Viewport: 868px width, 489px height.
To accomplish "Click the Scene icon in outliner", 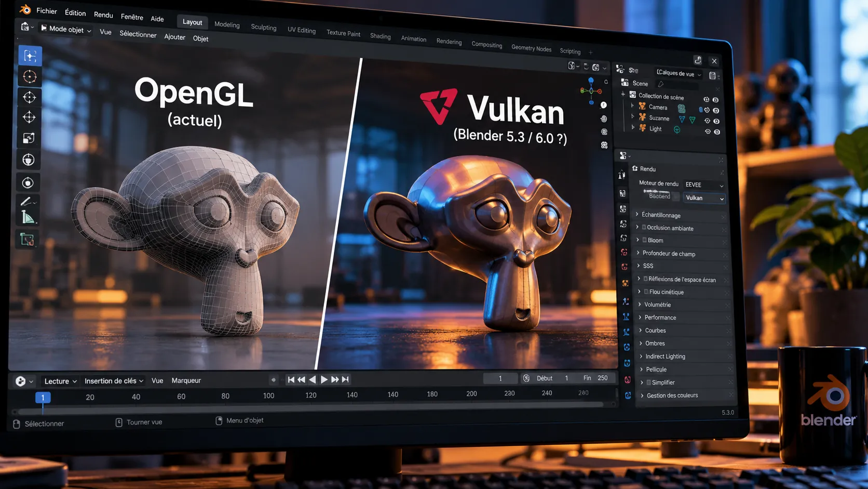I will click(625, 83).
